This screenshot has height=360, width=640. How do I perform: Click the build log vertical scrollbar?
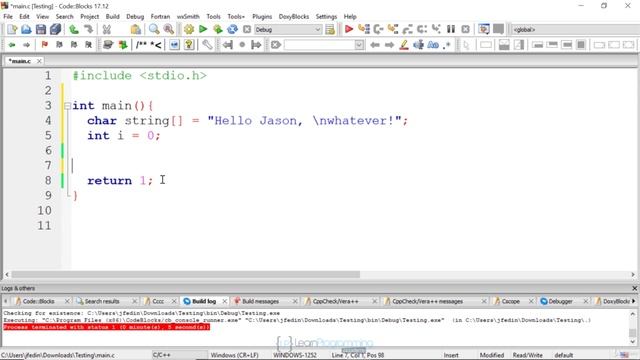coord(633,328)
